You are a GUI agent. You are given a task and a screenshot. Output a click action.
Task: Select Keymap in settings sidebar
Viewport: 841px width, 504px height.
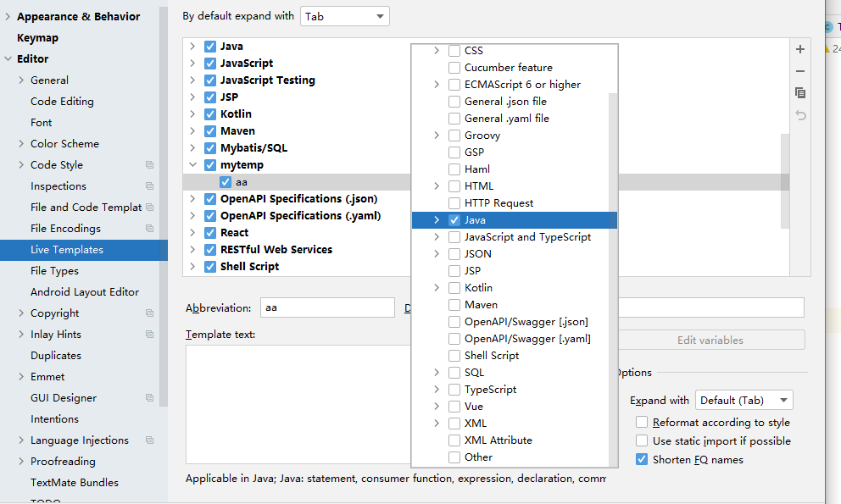[37, 38]
